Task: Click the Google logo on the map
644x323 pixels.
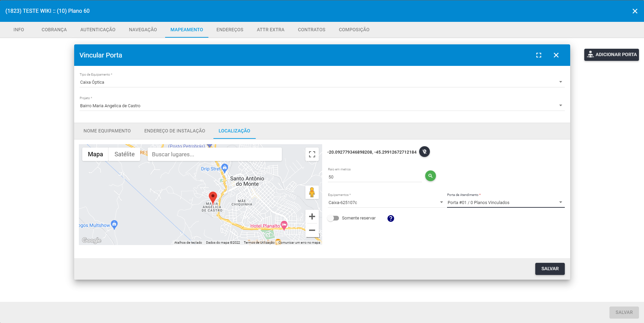Action: point(92,240)
